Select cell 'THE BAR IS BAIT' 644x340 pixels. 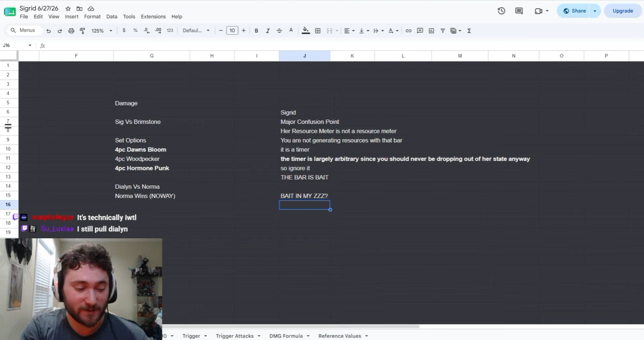pyautogui.click(x=304, y=177)
